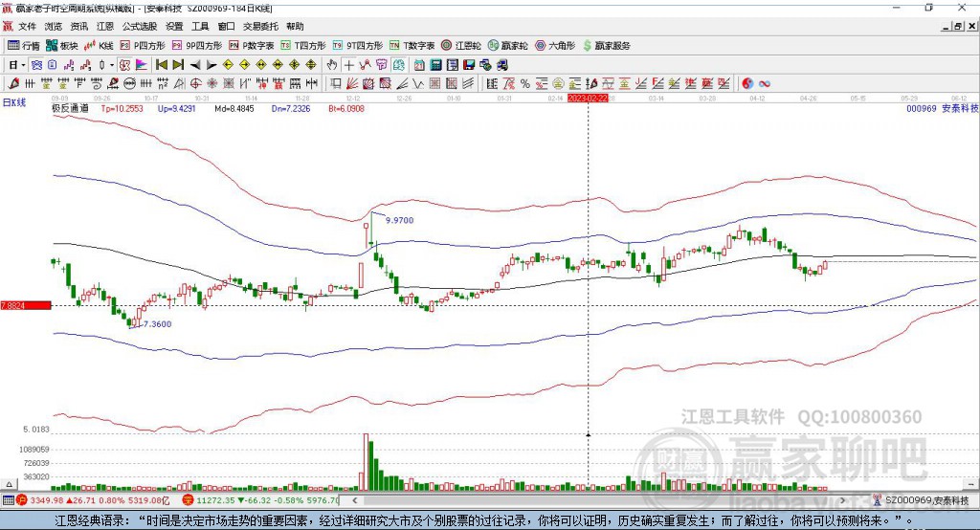The image size is (980, 530).
Task: Open the 9P四方形 tool
Action: (x=197, y=46)
